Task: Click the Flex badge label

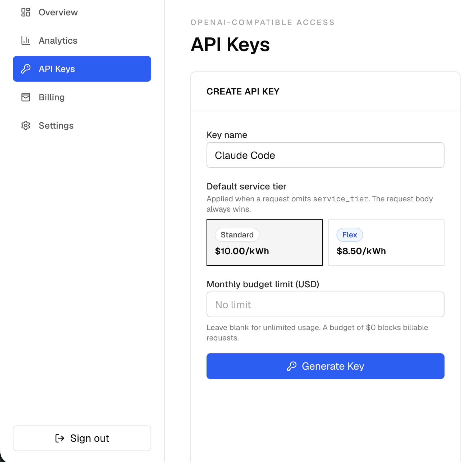Action: pos(350,235)
